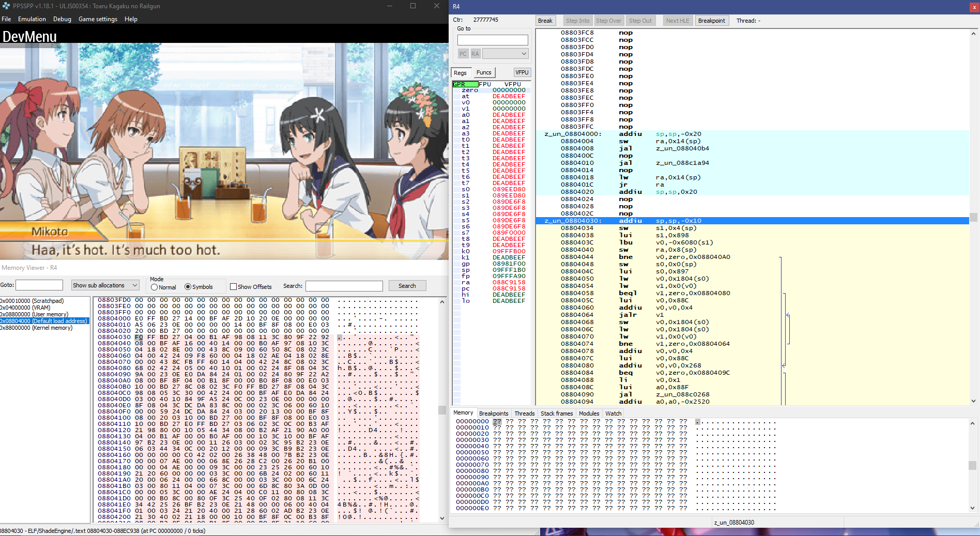
Task: Select the 0x08804000 (Default load address) entry
Action: click(x=44, y=321)
